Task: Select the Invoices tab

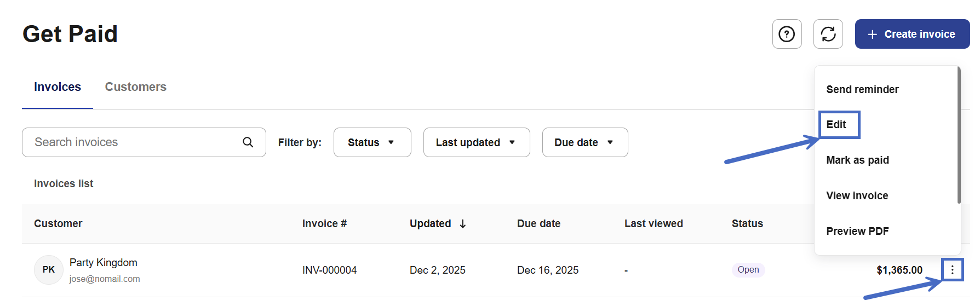Action: click(x=58, y=87)
